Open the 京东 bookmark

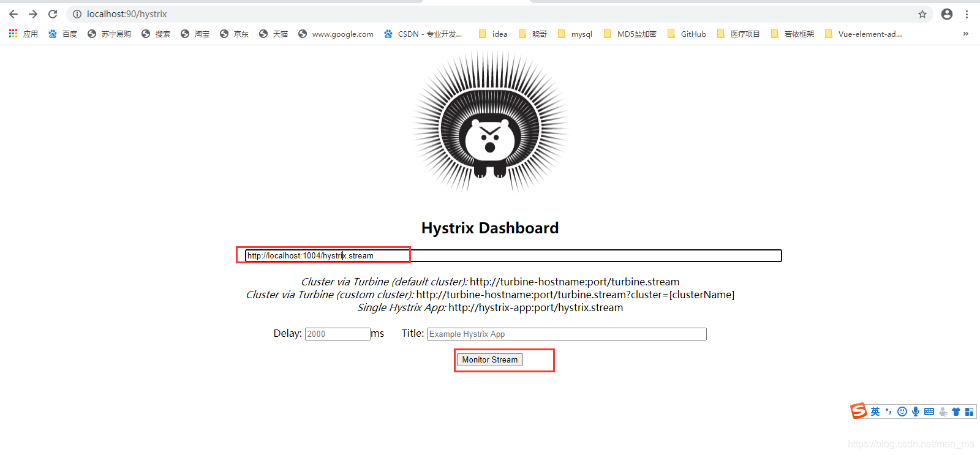tap(234, 34)
